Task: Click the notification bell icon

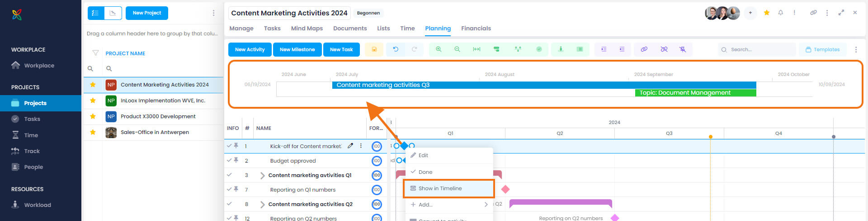Action: pyautogui.click(x=780, y=13)
